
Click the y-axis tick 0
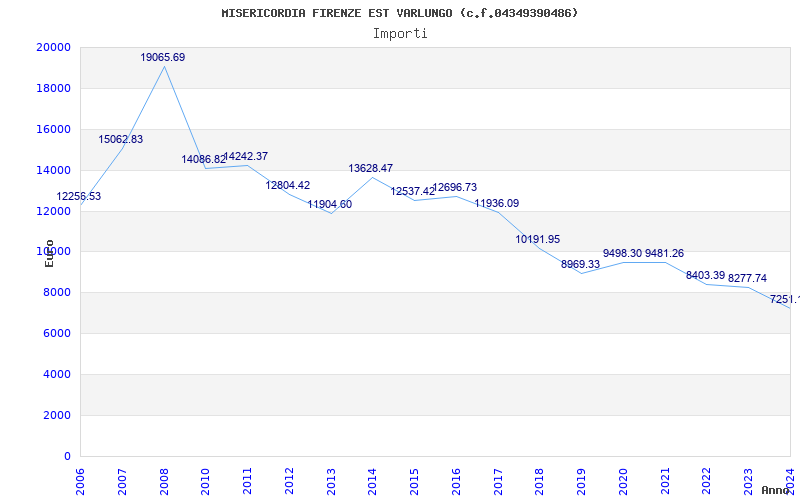67,456
